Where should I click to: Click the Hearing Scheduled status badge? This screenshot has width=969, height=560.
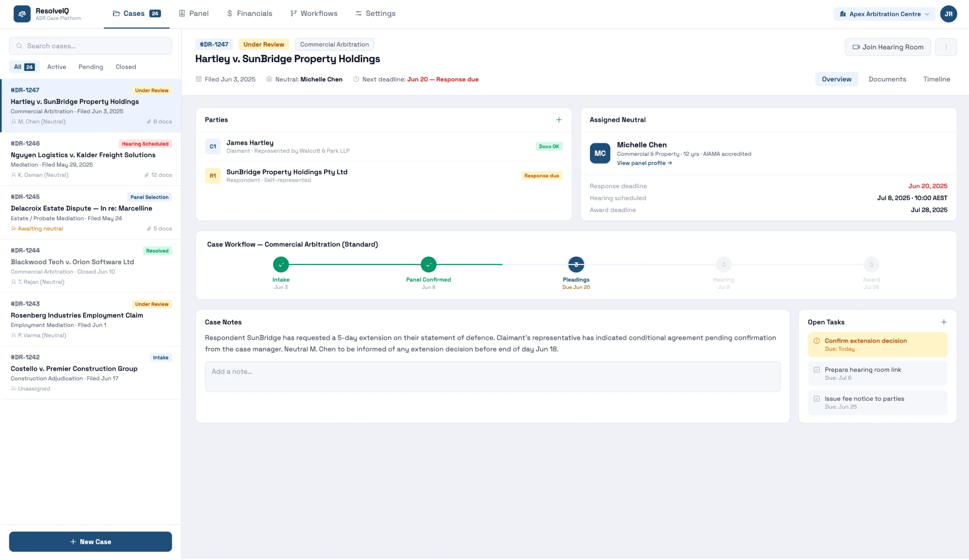point(145,144)
